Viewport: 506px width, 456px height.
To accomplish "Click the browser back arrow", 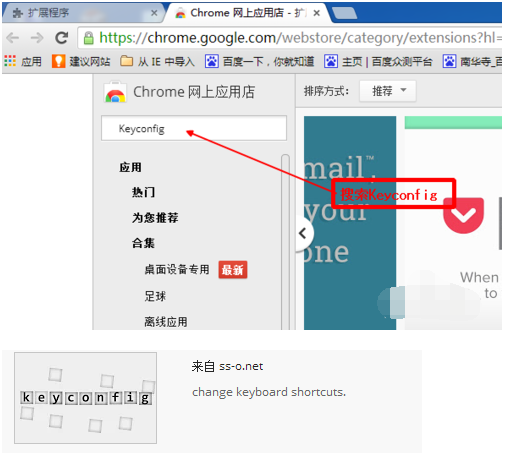I will click(x=13, y=38).
